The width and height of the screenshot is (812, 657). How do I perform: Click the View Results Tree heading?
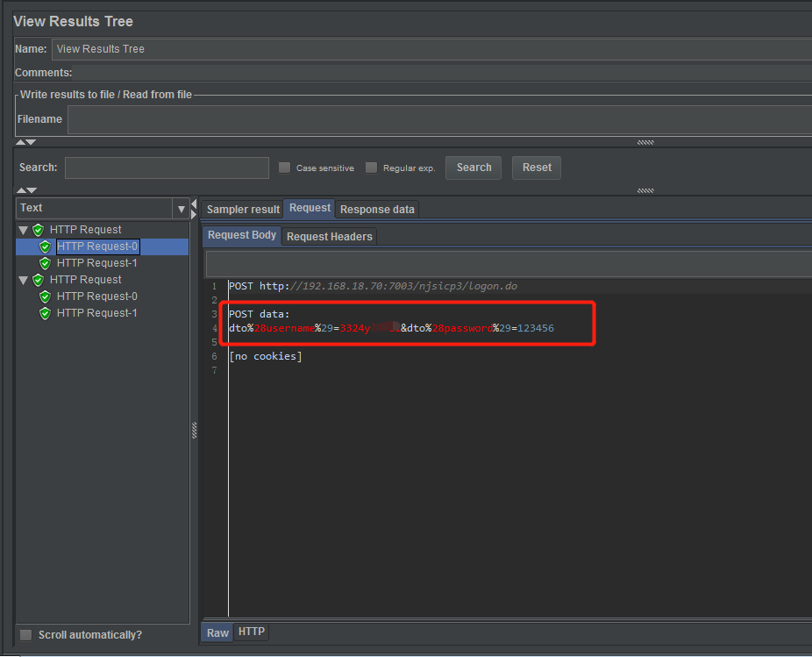(x=73, y=21)
